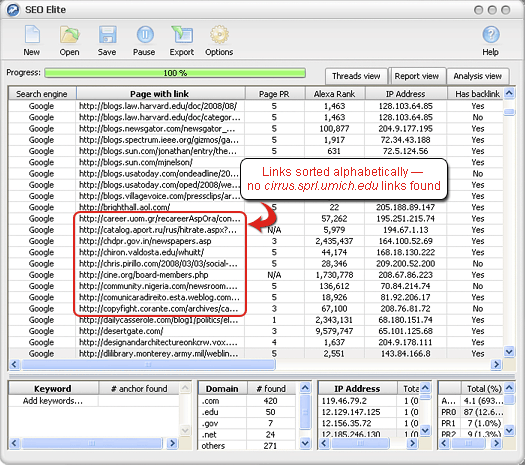The height and width of the screenshot is (465, 525).
Task: Select the chiron.valdosta.edu/whuitt/ link
Action: click(x=141, y=252)
